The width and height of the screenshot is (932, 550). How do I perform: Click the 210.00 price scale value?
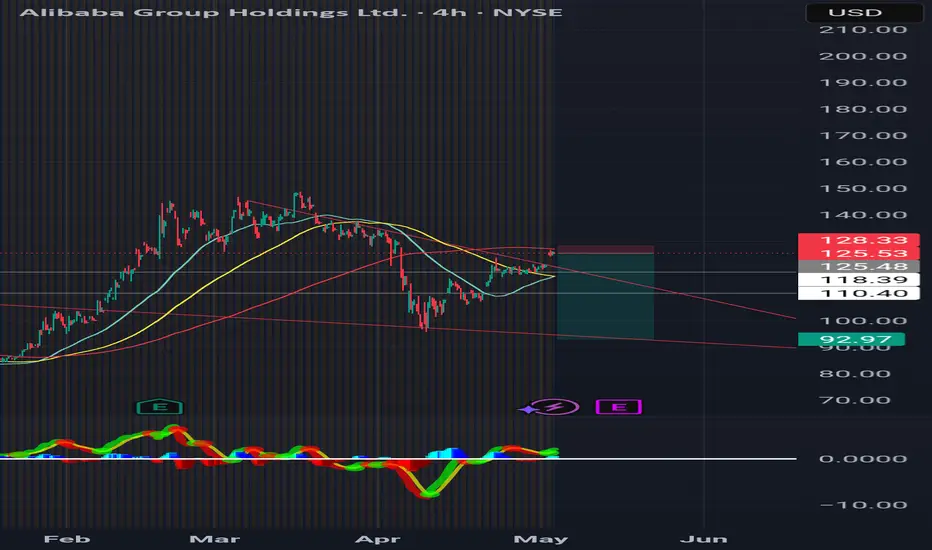[x=863, y=30]
